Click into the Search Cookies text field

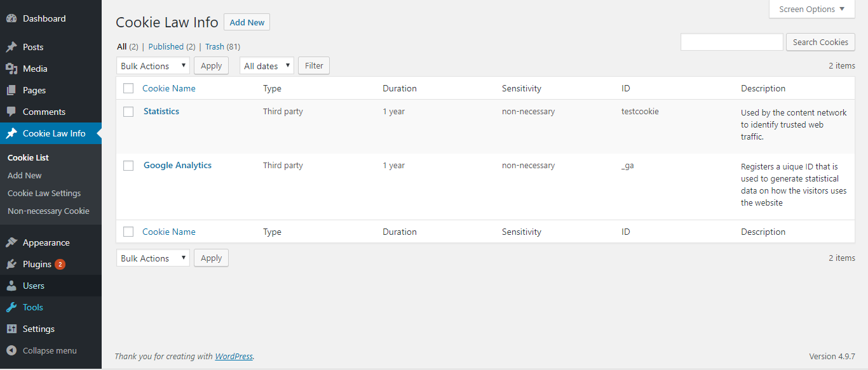[731, 42]
